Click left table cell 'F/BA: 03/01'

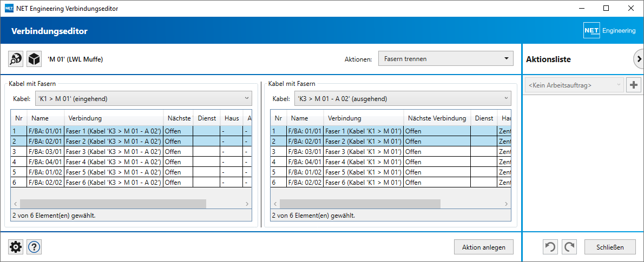[x=45, y=151]
